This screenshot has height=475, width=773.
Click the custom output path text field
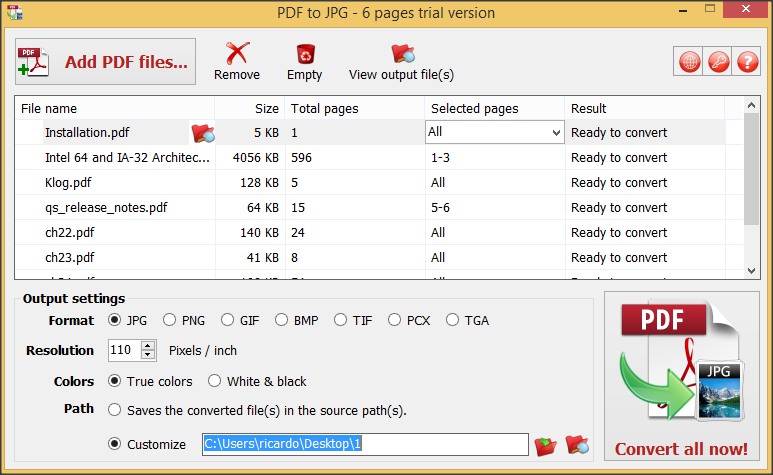click(365, 444)
